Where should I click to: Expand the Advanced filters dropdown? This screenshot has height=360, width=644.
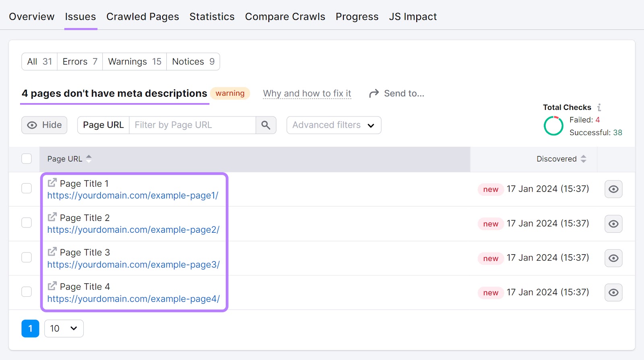[x=334, y=125]
